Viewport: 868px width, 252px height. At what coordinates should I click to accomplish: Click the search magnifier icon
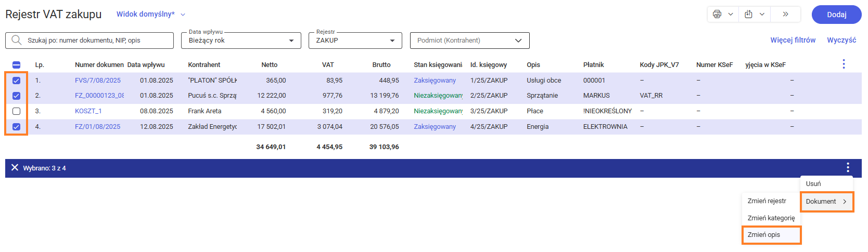17,41
